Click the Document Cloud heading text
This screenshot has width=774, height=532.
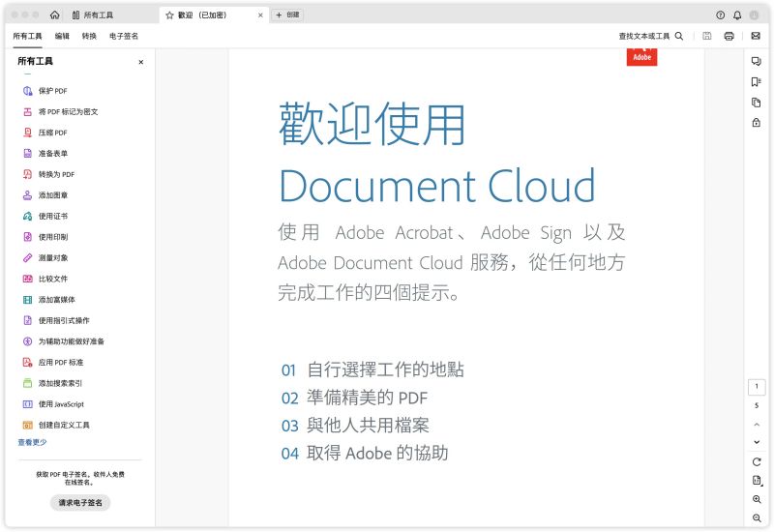[437, 186]
